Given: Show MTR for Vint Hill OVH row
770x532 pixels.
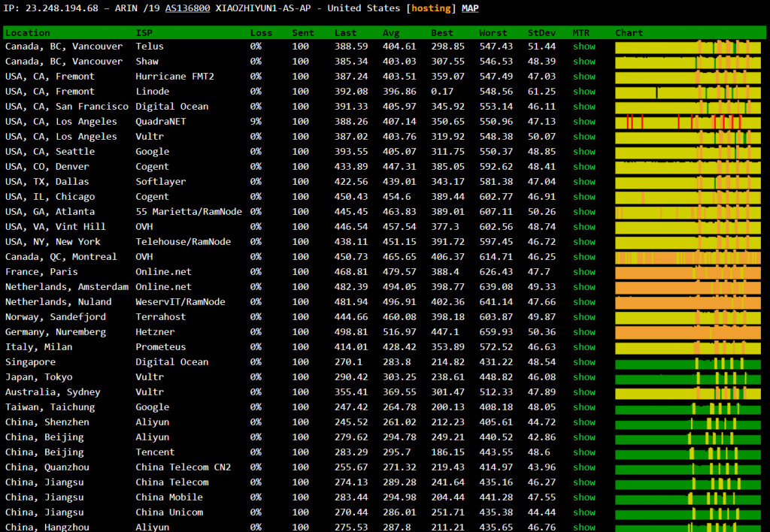Looking at the screenshot, I should [584, 227].
